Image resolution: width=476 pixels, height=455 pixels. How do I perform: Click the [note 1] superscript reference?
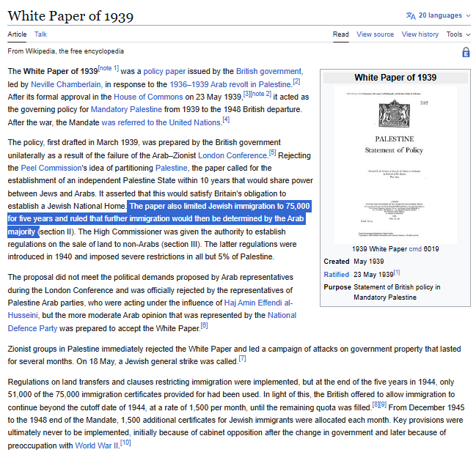tap(108, 69)
